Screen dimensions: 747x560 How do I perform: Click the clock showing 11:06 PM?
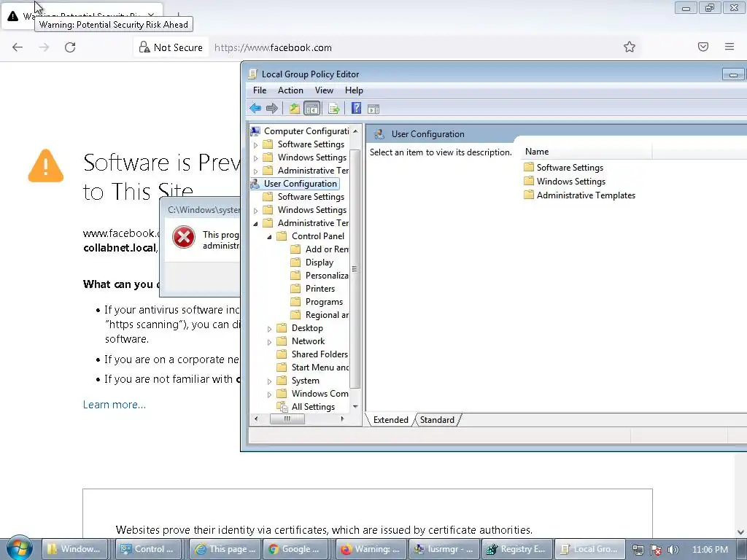click(x=710, y=550)
